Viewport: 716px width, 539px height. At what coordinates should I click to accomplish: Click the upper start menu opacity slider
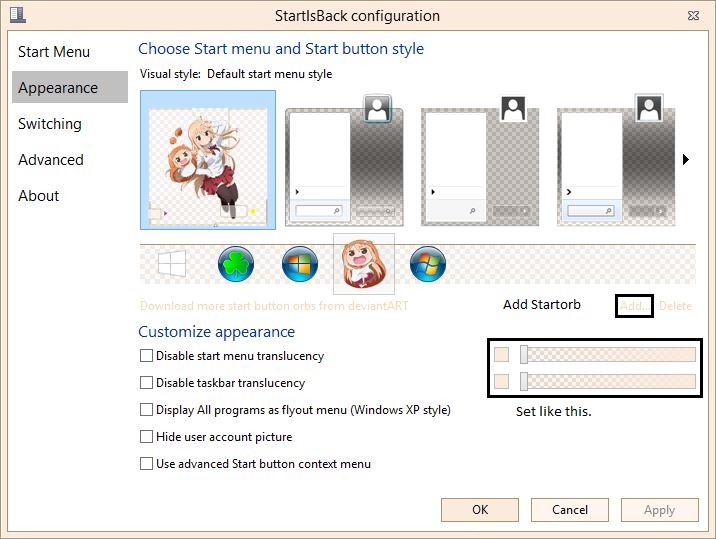(608, 354)
